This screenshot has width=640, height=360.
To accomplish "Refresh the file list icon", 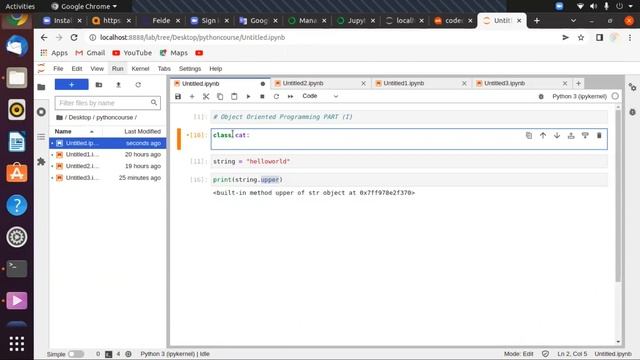I will coord(138,84).
